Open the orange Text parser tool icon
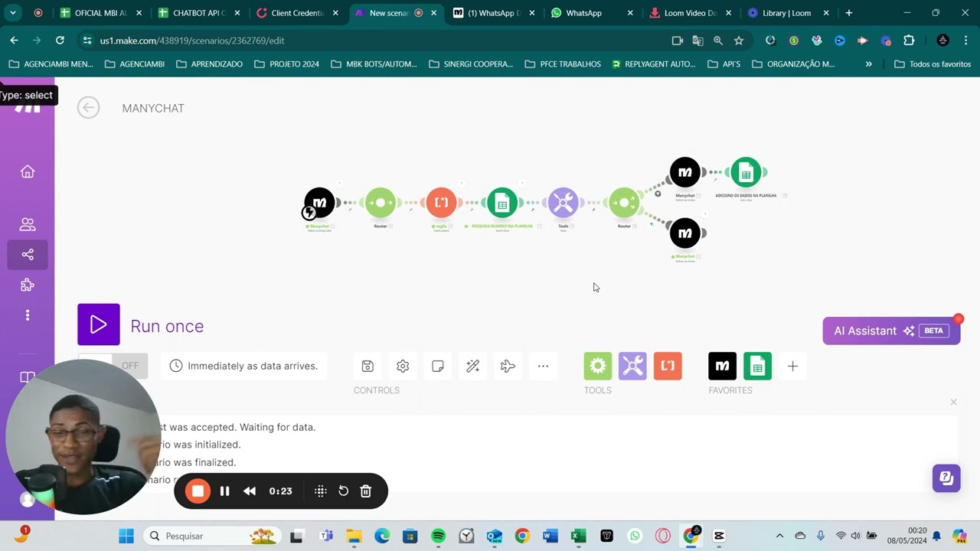Viewport: 980px width, 551px height. [x=668, y=366]
